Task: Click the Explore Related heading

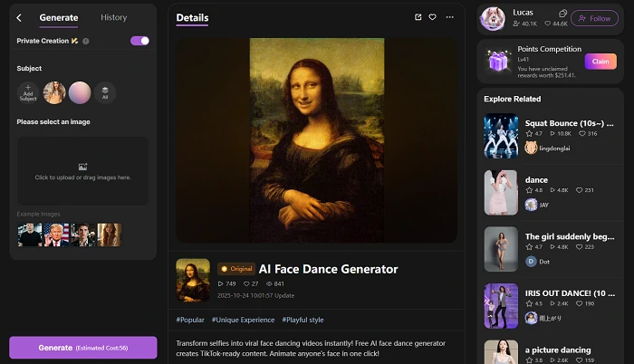Action: (x=513, y=99)
